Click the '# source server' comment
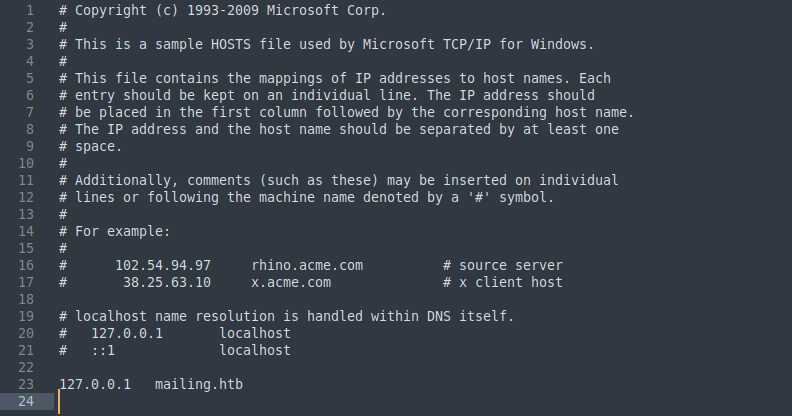Image resolution: width=792 pixels, height=416 pixels. coord(502,265)
